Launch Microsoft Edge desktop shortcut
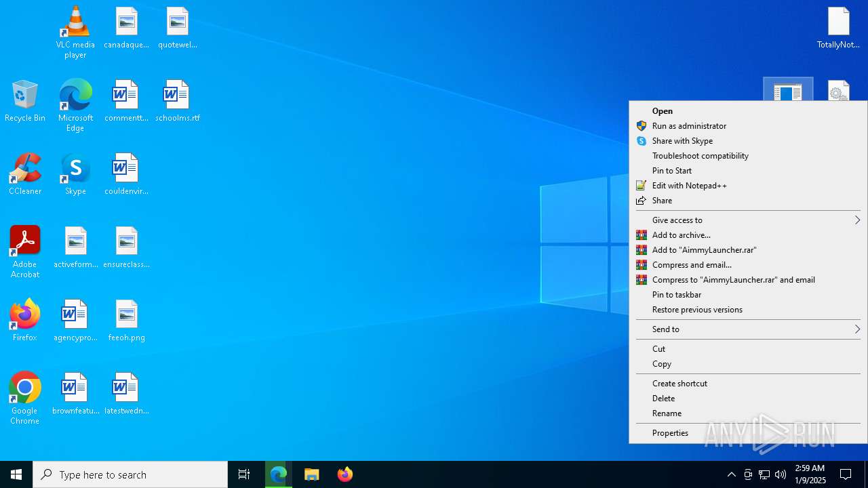868x488 pixels. coord(75,105)
